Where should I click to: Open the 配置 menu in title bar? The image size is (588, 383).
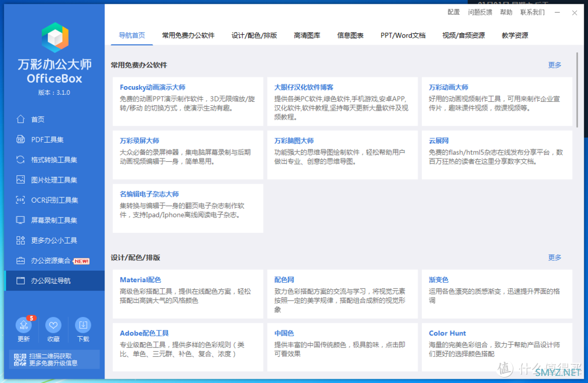pyautogui.click(x=454, y=13)
